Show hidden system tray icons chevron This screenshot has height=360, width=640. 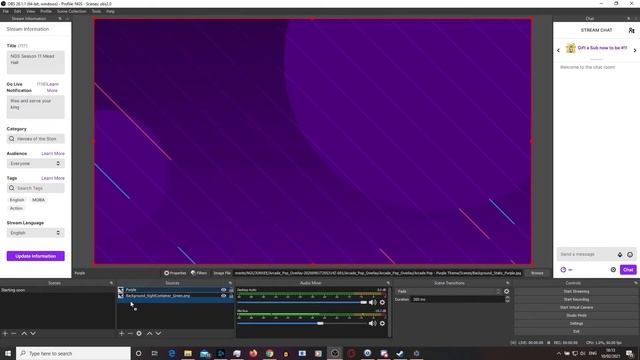click(559, 353)
